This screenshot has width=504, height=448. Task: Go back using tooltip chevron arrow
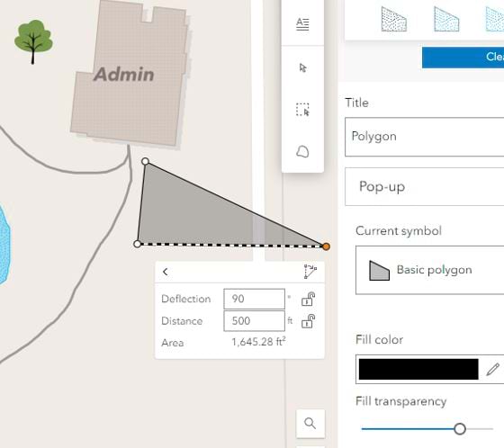166,272
